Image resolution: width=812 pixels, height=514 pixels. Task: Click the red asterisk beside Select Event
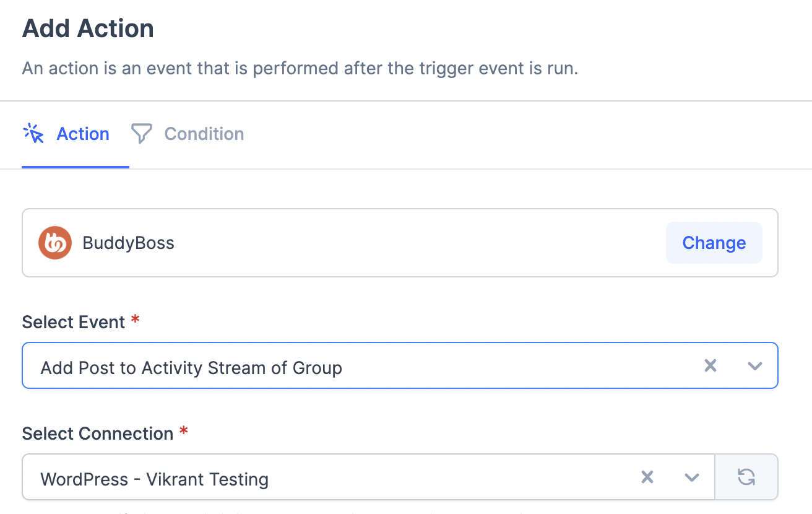coord(136,320)
